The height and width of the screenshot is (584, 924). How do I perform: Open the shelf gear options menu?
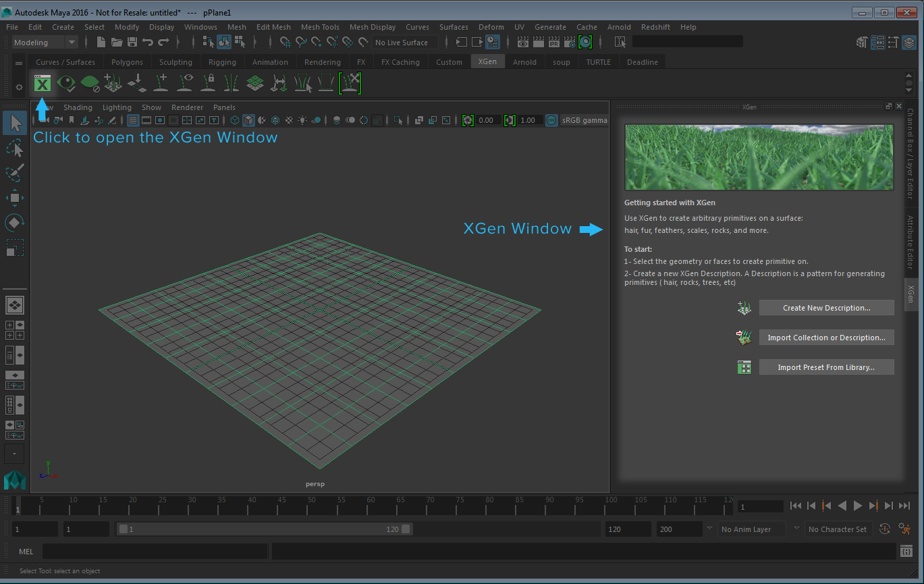pos(18,87)
